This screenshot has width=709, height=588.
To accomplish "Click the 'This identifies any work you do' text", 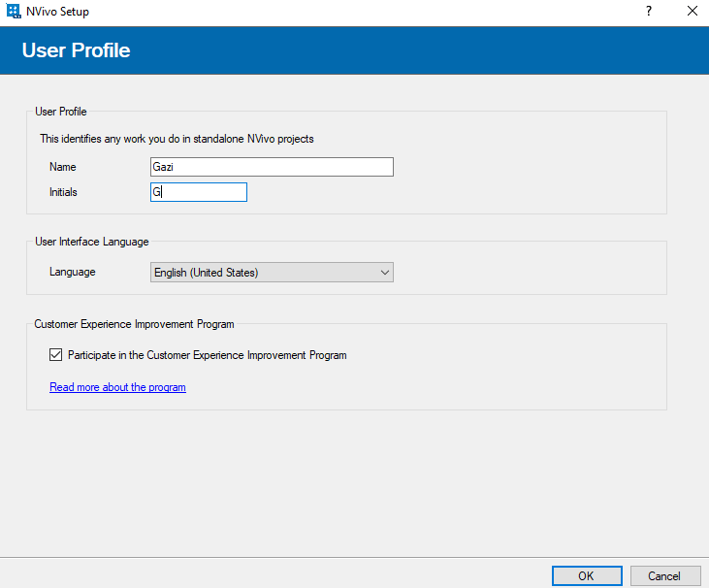I will pos(177,139).
